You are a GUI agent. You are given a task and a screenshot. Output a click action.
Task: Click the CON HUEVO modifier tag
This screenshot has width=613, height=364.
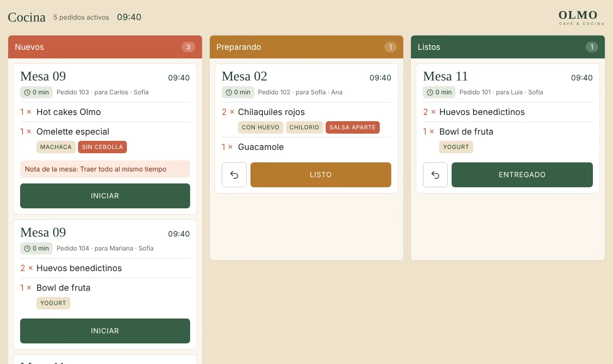click(x=261, y=127)
